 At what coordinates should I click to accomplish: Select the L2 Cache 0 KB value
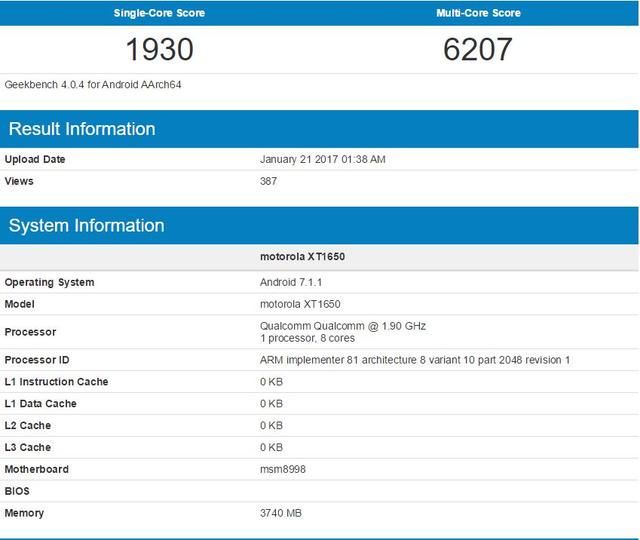(x=271, y=425)
